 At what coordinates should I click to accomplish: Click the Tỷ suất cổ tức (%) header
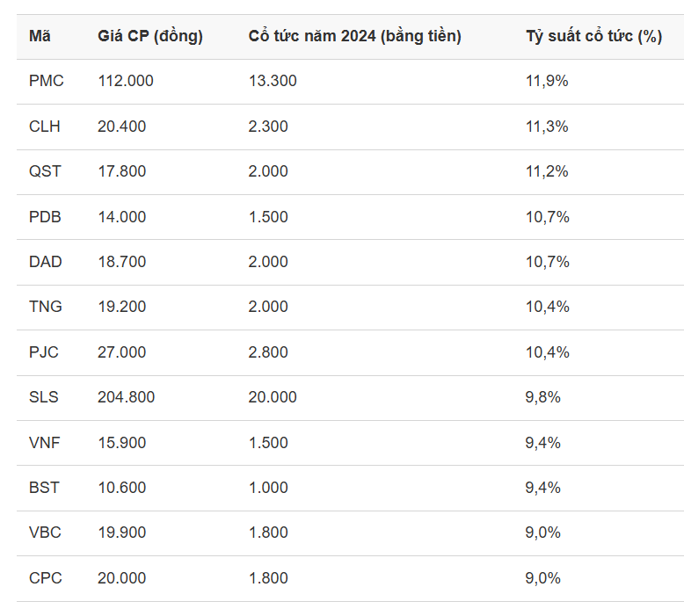pyautogui.click(x=593, y=36)
